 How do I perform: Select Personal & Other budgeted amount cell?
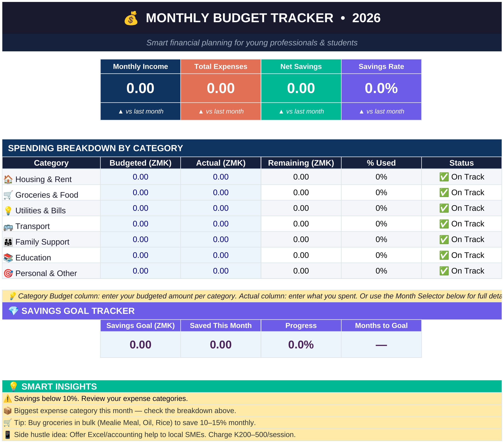point(140,271)
